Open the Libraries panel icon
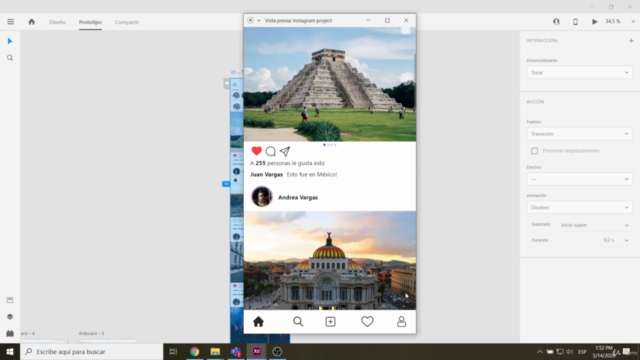Screen dimensions: 640x360 (x=10, y=300)
